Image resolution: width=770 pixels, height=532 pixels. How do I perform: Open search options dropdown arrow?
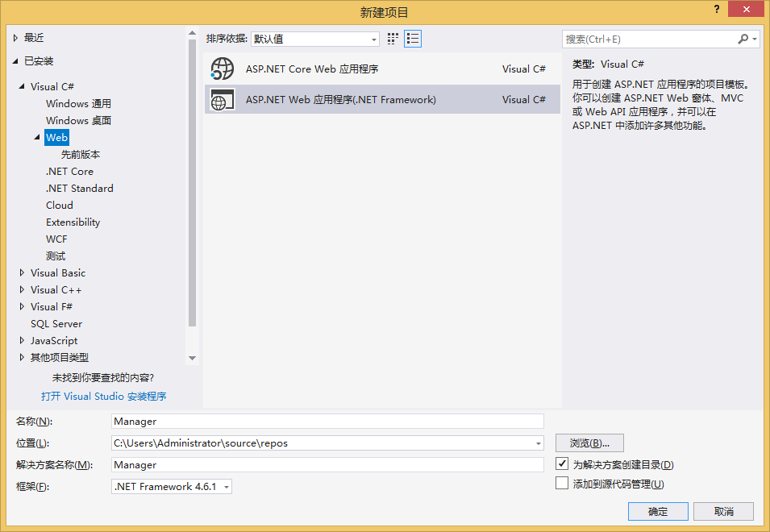click(x=755, y=39)
